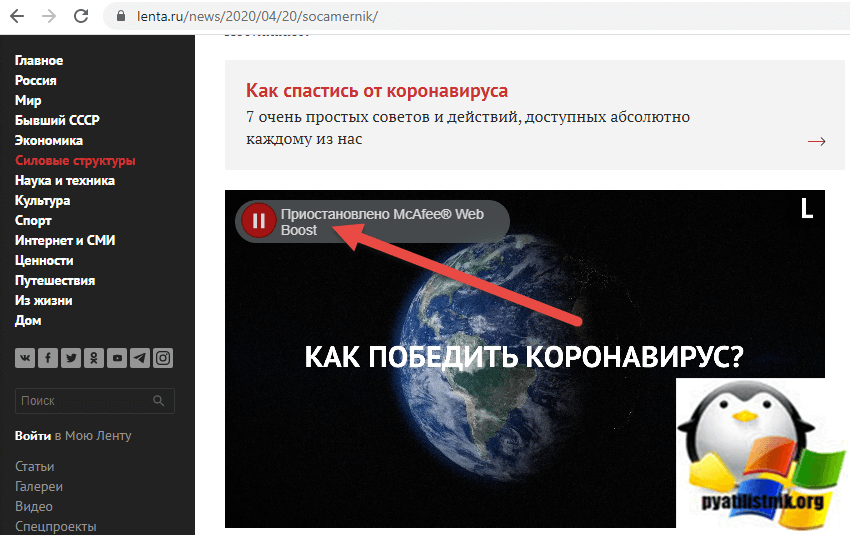The width and height of the screenshot is (850, 535).
Task: Open the Путешествия section
Action: (55, 281)
